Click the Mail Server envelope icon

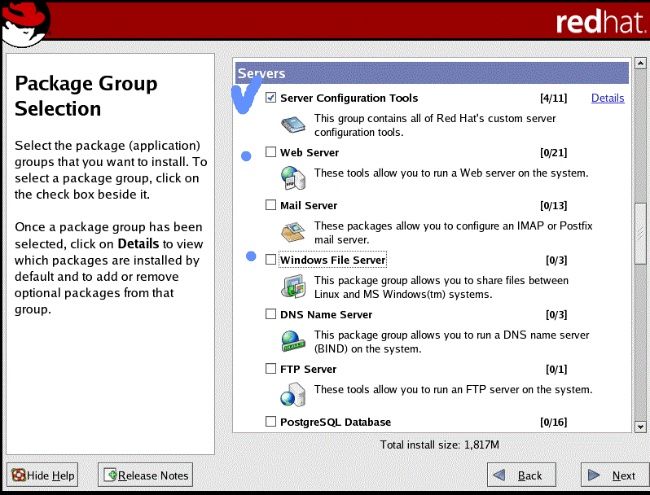(x=293, y=232)
